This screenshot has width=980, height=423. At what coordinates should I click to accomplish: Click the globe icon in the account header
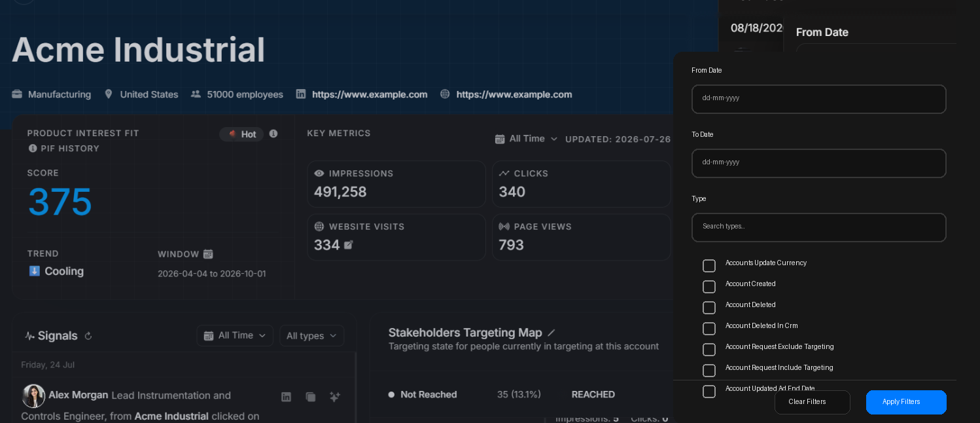click(x=445, y=94)
